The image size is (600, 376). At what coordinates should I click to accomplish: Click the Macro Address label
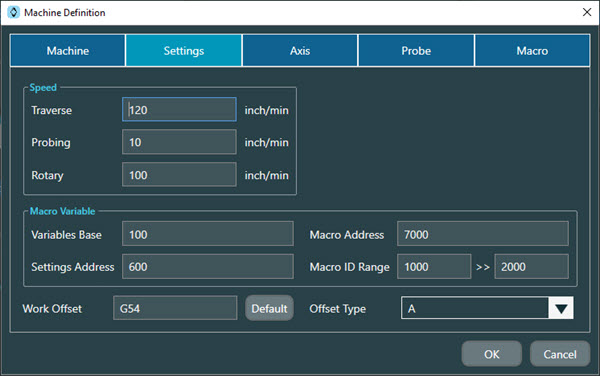[x=347, y=234]
